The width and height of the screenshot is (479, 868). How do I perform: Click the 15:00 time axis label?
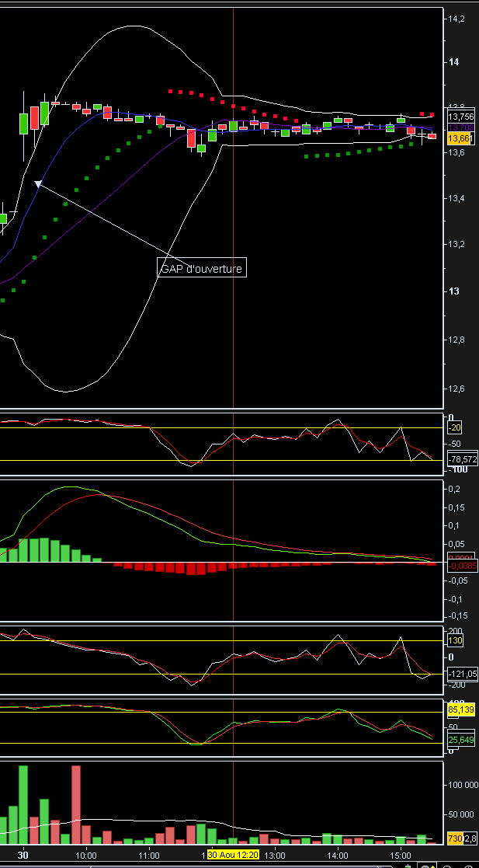click(x=401, y=856)
